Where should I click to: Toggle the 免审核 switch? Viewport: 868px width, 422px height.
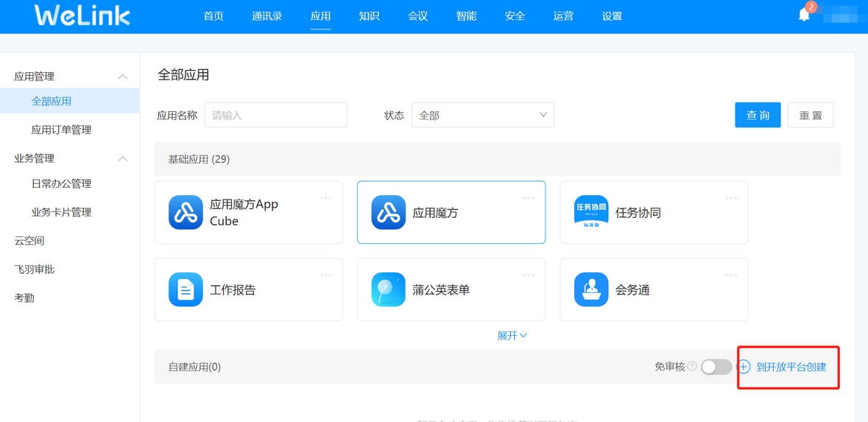(716, 367)
